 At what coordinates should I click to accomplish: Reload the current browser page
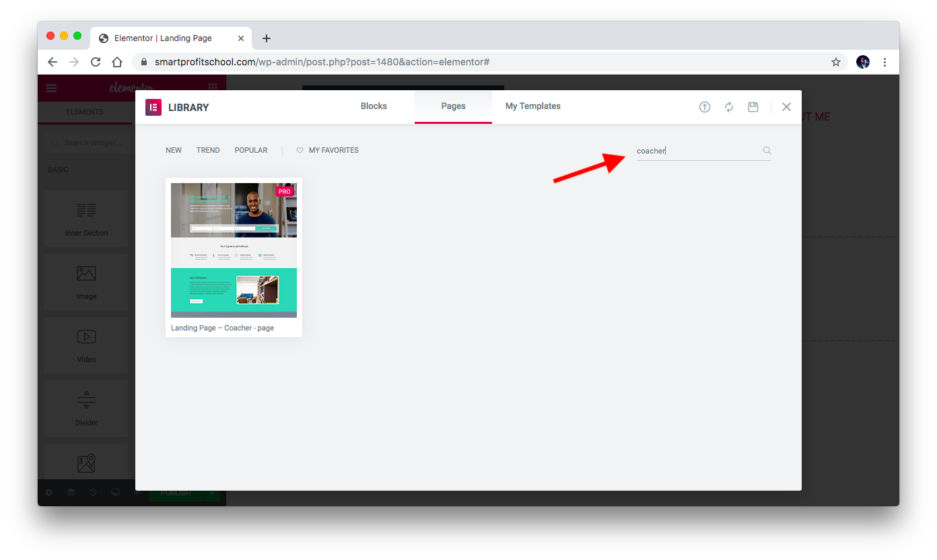[96, 62]
